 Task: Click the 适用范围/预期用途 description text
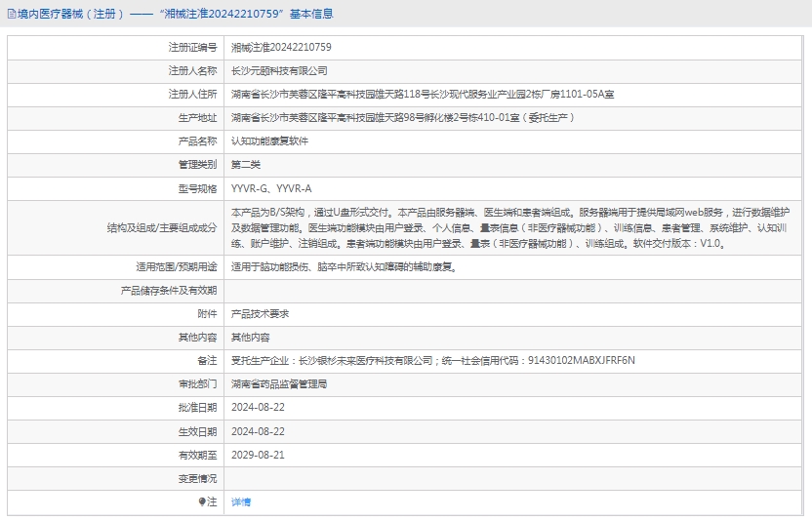343,266
